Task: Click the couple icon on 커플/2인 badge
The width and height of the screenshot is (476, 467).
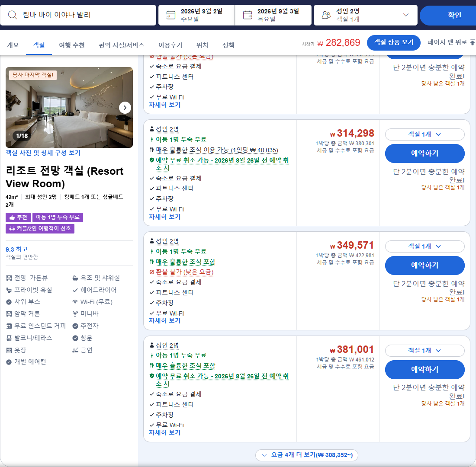Action: point(12,228)
